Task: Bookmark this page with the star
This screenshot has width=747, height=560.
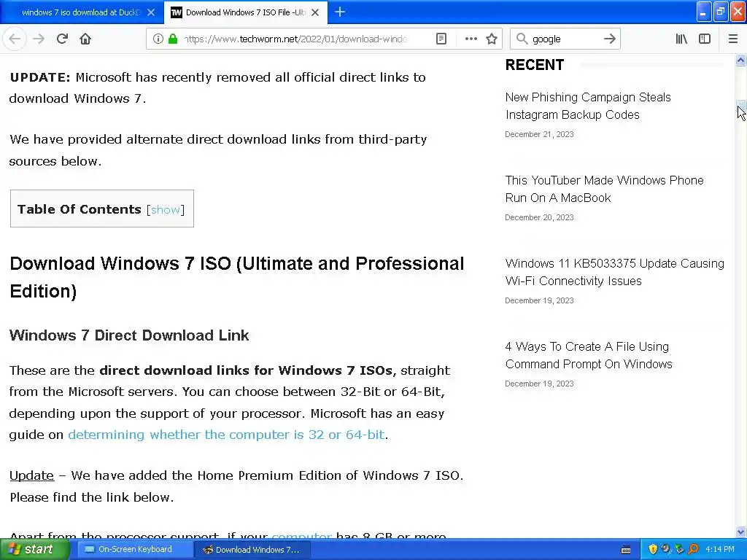Action: point(492,39)
